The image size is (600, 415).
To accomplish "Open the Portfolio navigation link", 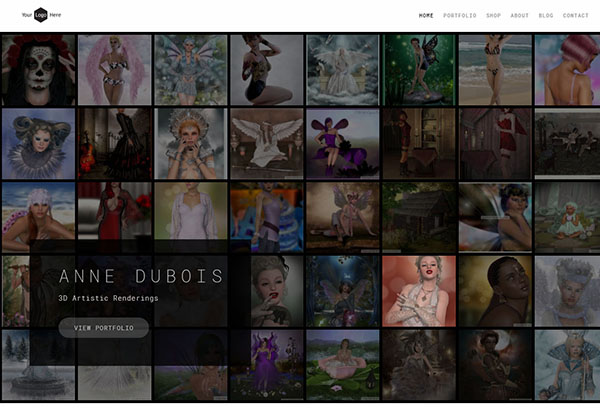I will [x=459, y=16].
